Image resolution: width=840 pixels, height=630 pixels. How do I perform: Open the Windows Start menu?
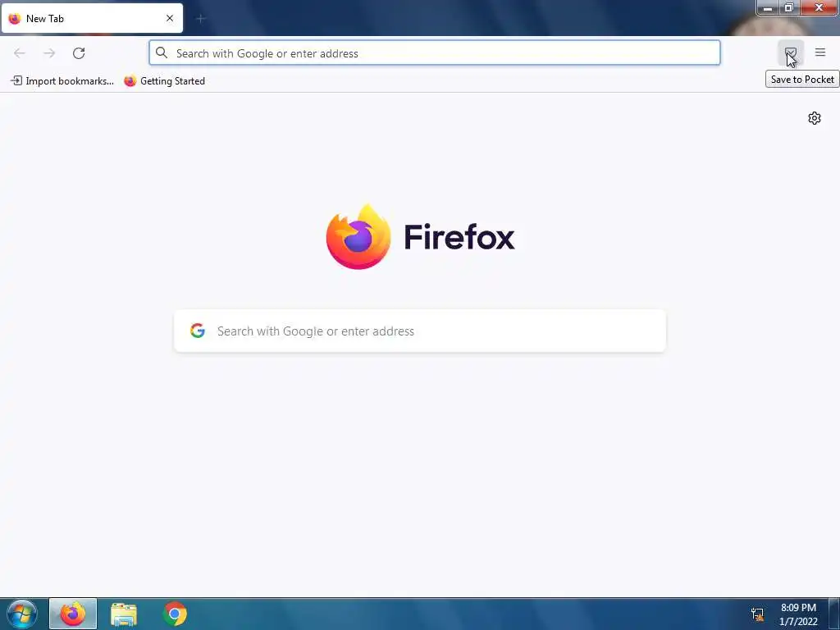point(22,614)
